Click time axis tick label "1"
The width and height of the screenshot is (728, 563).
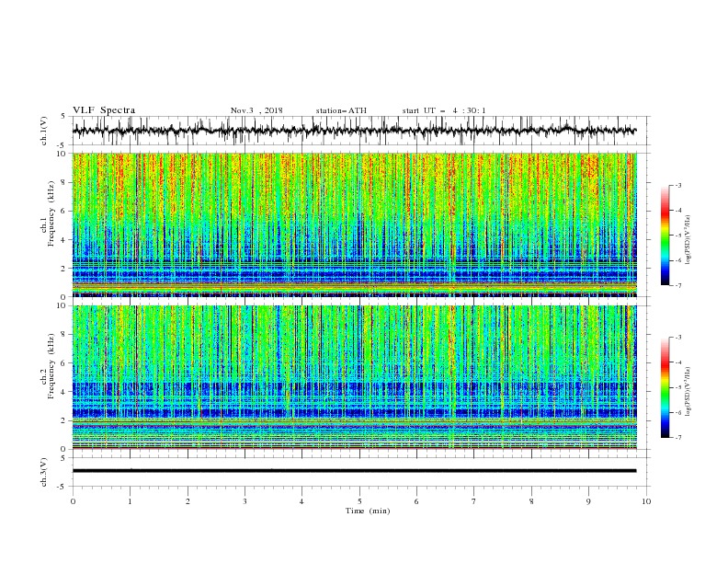pyautogui.click(x=131, y=501)
